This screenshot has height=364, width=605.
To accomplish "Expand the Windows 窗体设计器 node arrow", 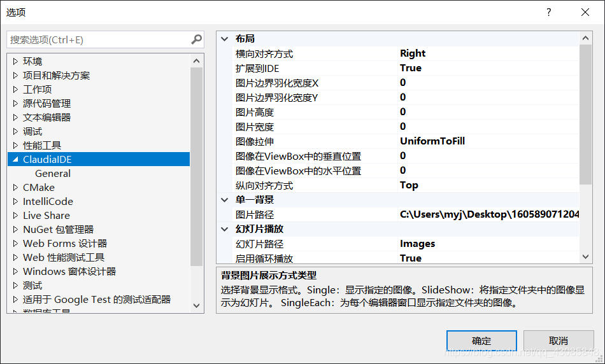I will coord(15,272).
